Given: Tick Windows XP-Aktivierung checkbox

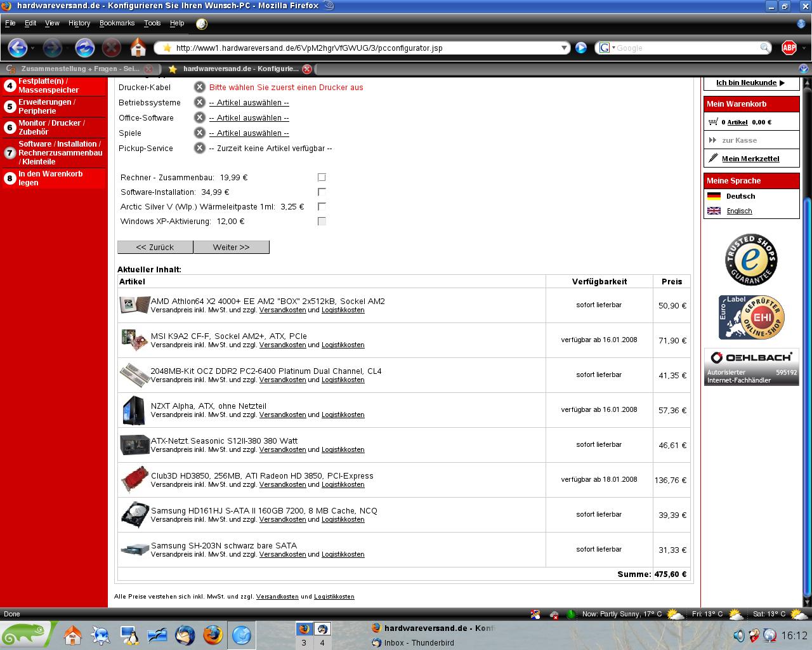Looking at the screenshot, I should (322, 222).
